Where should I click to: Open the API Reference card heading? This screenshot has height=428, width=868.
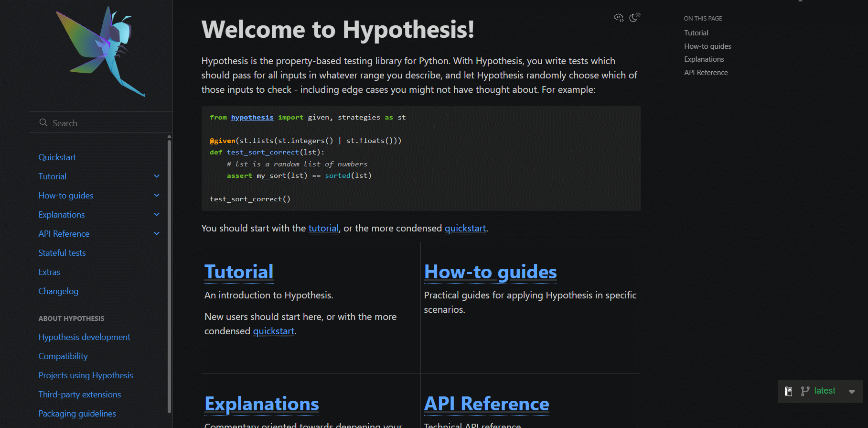click(x=486, y=404)
